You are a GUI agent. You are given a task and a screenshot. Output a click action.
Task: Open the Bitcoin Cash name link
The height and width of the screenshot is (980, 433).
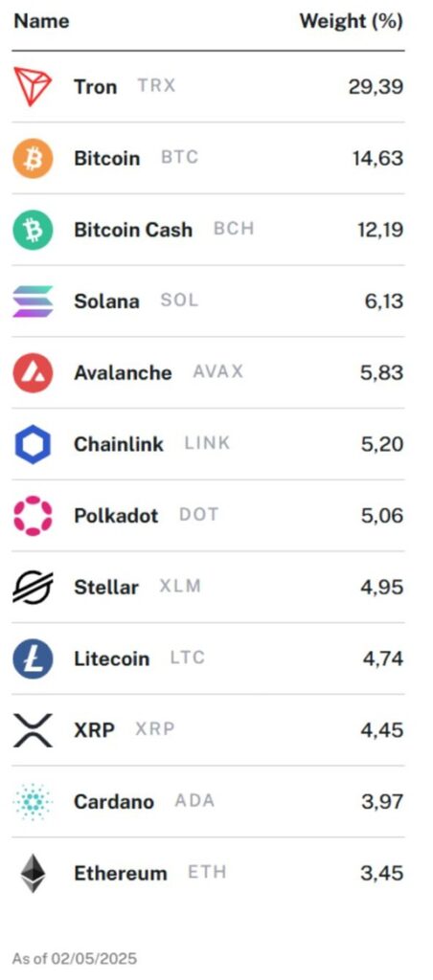(x=132, y=230)
